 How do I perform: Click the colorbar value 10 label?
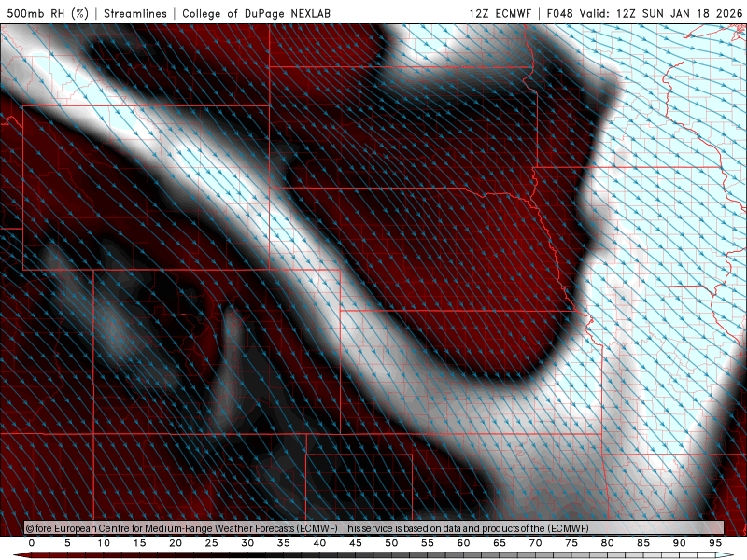click(104, 543)
